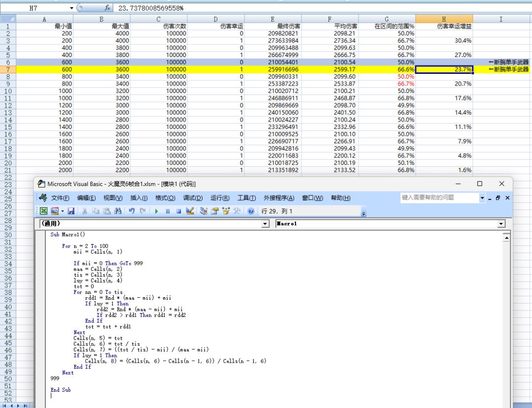Click the View Microsoft Excel icon
This screenshot has width=532, height=408.
coord(44,211)
